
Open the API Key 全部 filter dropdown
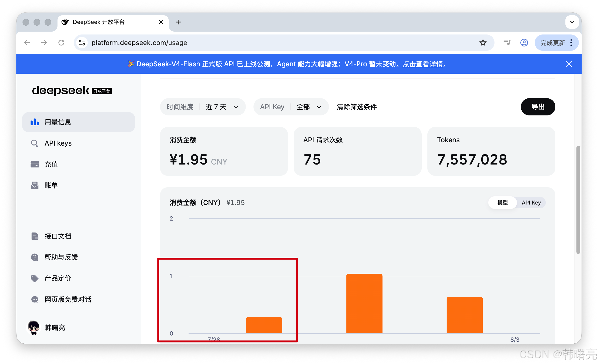(291, 107)
